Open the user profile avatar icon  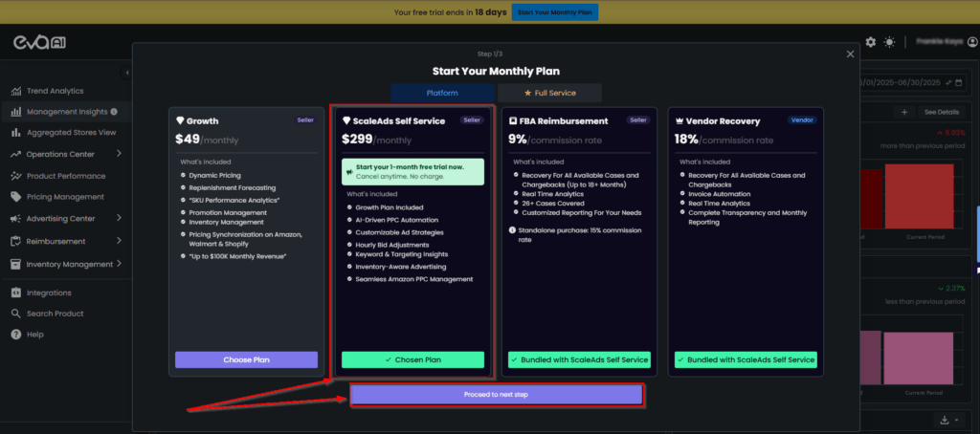(x=972, y=42)
